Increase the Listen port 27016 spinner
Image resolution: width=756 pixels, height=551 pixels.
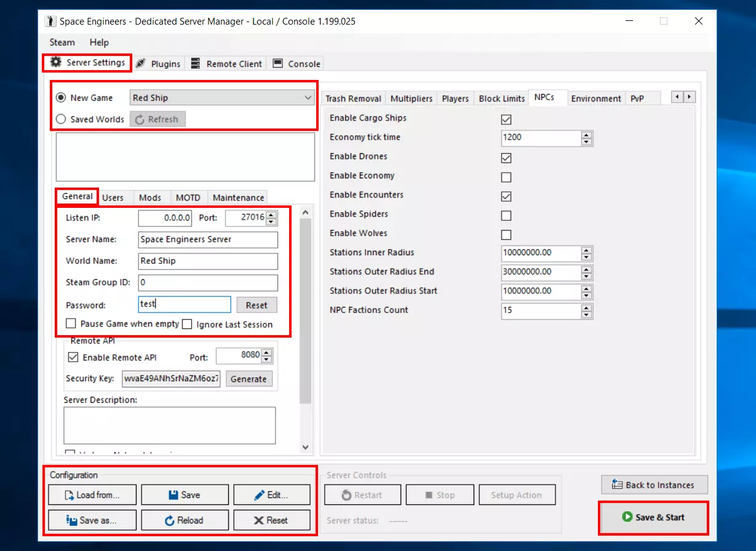click(x=271, y=214)
